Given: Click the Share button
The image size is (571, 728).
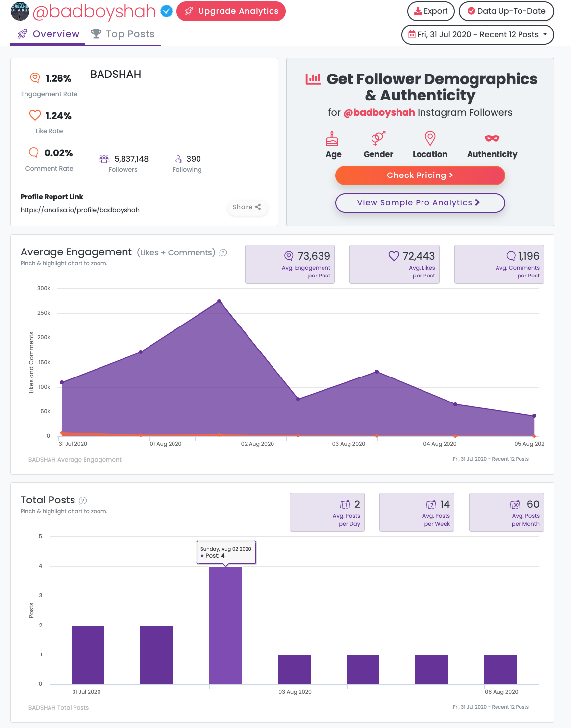Looking at the screenshot, I should click(x=247, y=207).
